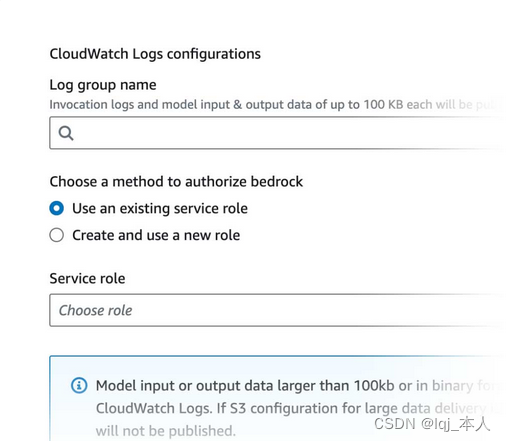Click the 'CloudWatch Logs configurations' heading
This screenshot has height=441, width=506.
(155, 54)
